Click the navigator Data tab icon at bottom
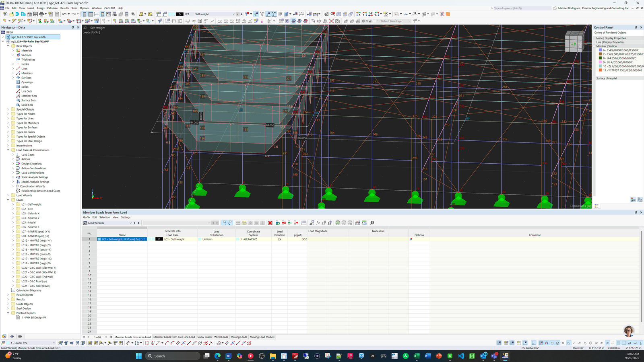 4,336
